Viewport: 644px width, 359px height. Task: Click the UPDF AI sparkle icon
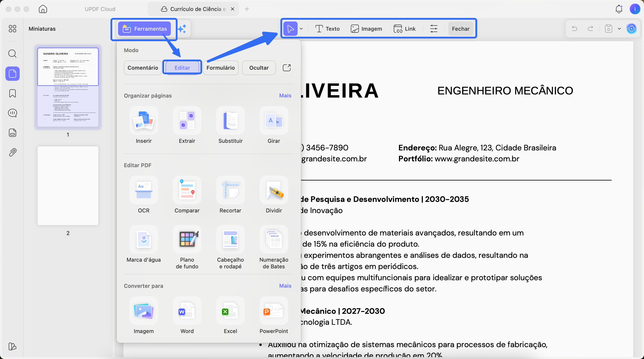pyautogui.click(x=182, y=29)
